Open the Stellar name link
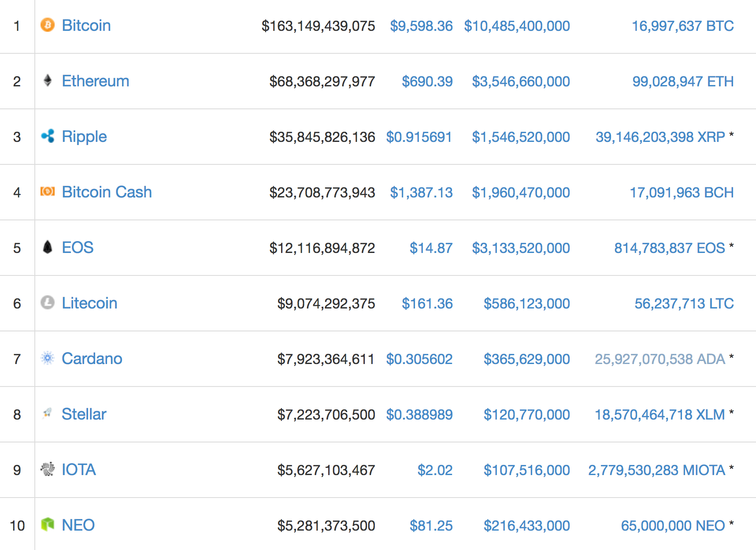The width and height of the screenshot is (756, 550). pyautogui.click(x=84, y=414)
